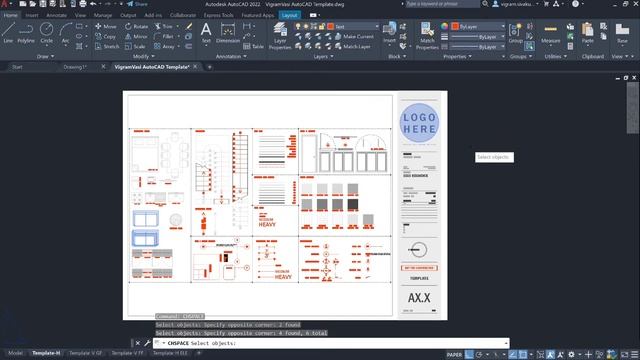
Task: Click the Rotate tool
Action: pos(136,26)
